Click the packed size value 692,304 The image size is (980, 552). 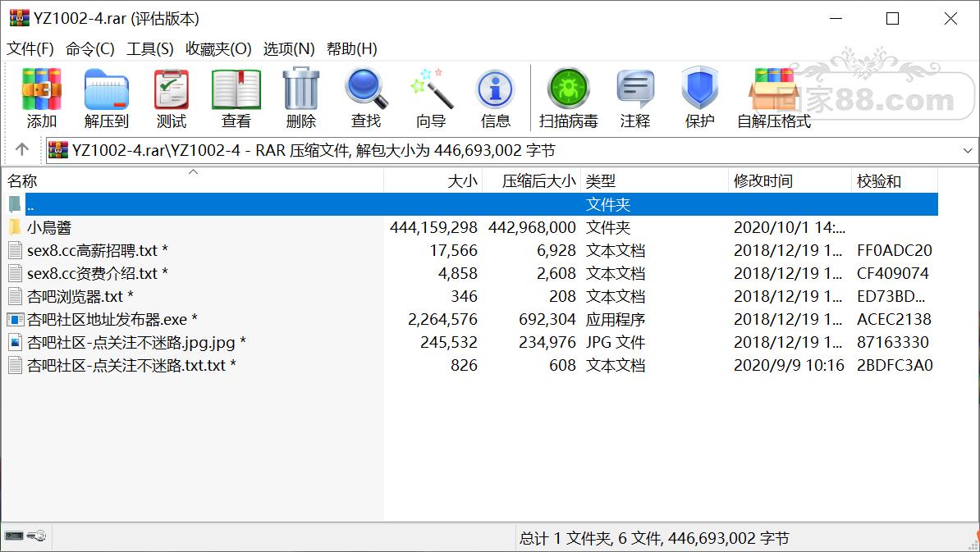tap(547, 320)
